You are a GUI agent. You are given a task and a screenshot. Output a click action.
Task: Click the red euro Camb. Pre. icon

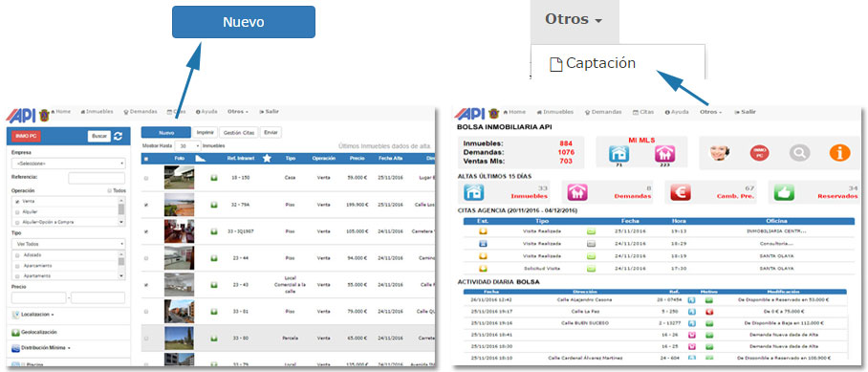tap(681, 192)
